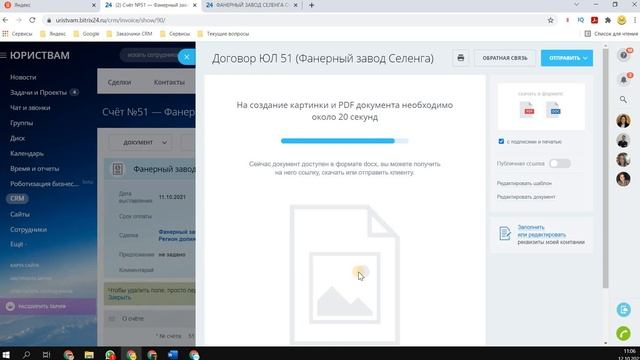The width and height of the screenshot is (640, 360).
Task: Click the browser address bar
Action: pyautogui.click(x=294, y=20)
